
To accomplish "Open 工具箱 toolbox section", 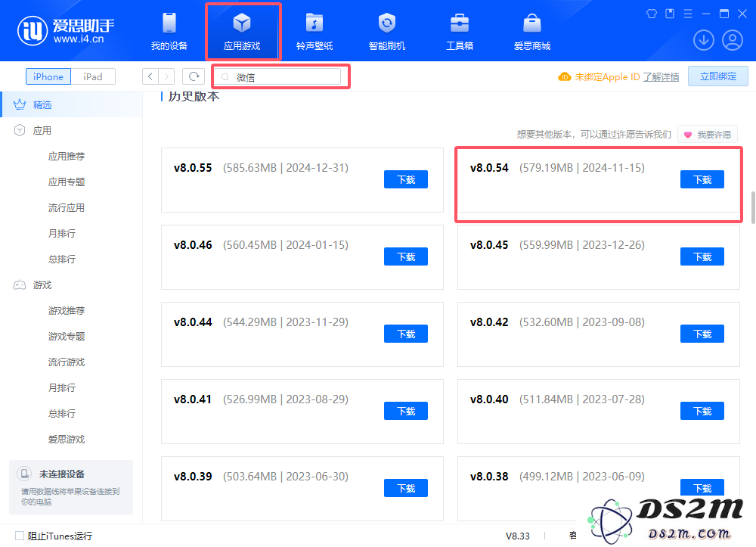I will coord(460,32).
